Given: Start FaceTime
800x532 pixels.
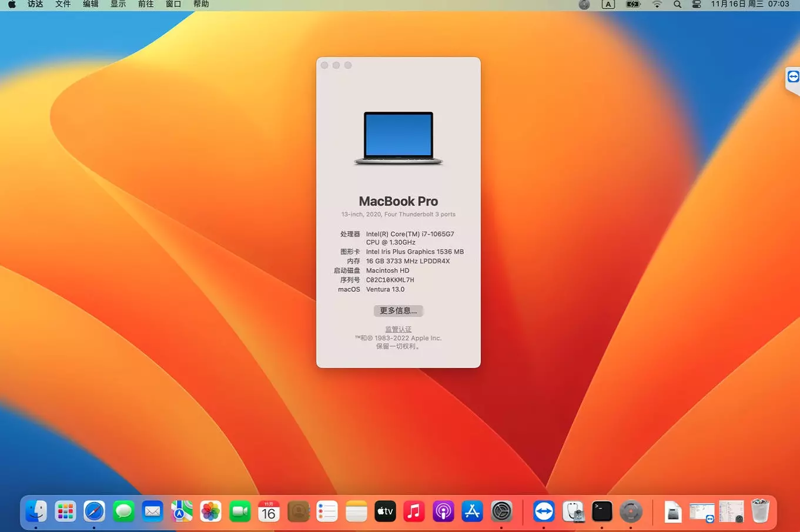Looking at the screenshot, I should 239,511.
